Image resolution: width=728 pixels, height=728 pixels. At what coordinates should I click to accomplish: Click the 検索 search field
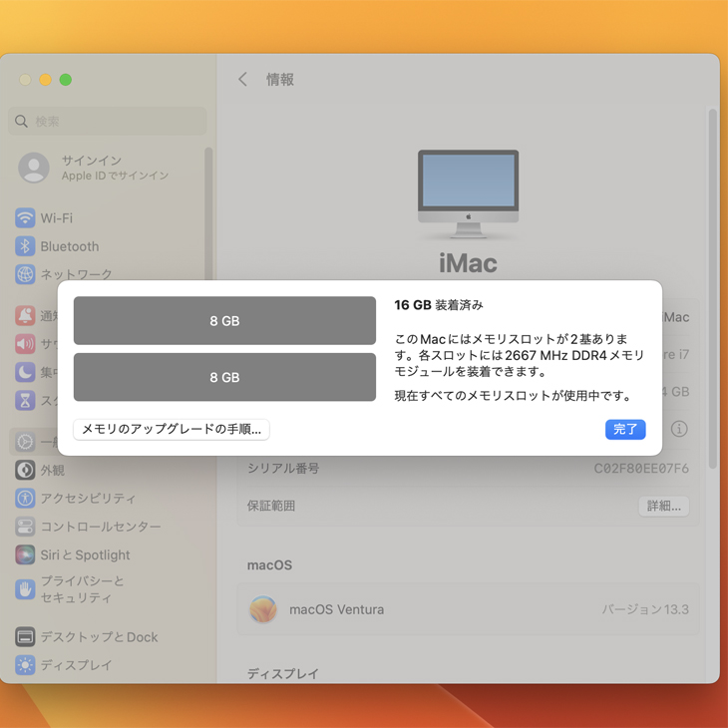point(108,122)
